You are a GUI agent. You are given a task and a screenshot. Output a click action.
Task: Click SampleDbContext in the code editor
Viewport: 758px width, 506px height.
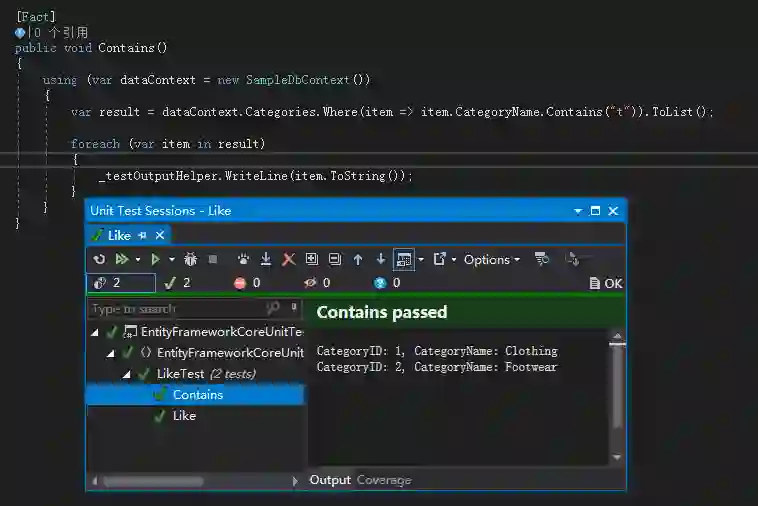click(297, 80)
